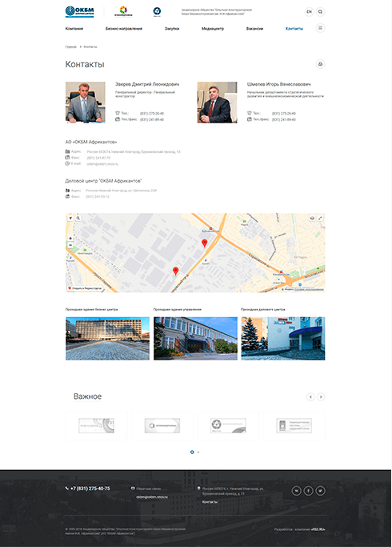Open site search via magnifier icon in header
The height and width of the screenshot is (547, 392).
click(320, 11)
